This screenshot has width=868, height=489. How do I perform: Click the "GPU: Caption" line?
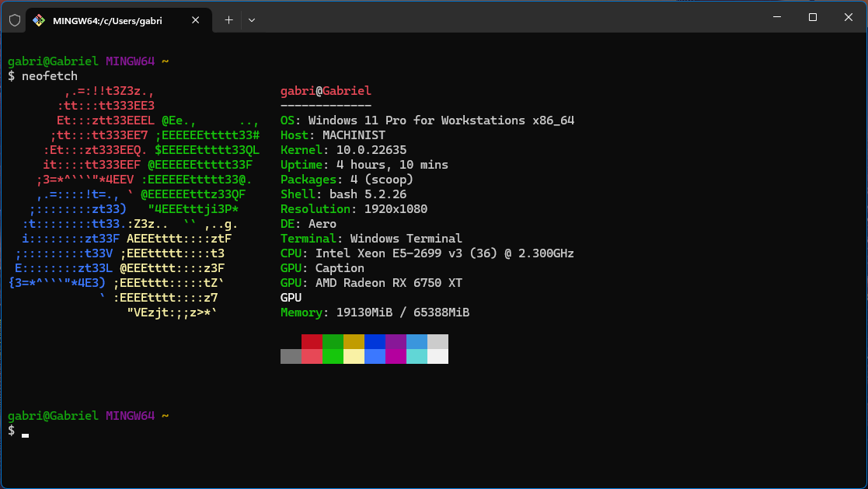pos(322,268)
